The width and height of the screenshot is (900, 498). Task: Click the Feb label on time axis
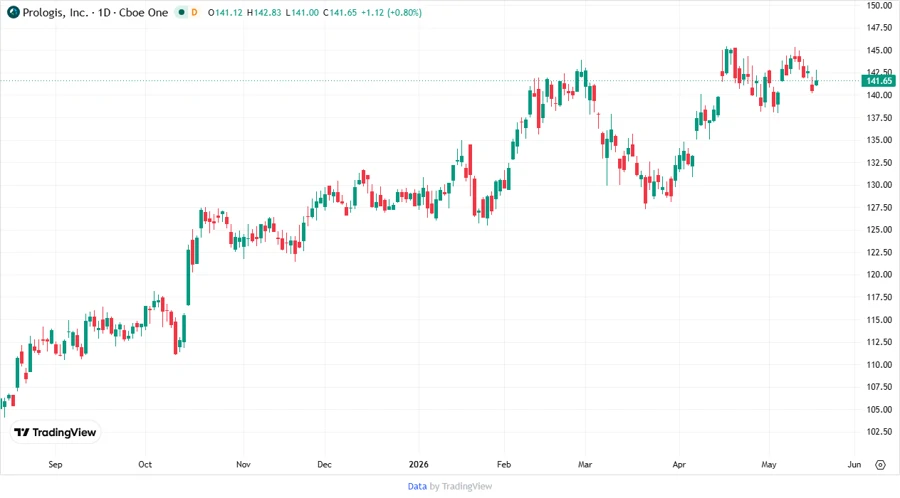pos(504,464)
